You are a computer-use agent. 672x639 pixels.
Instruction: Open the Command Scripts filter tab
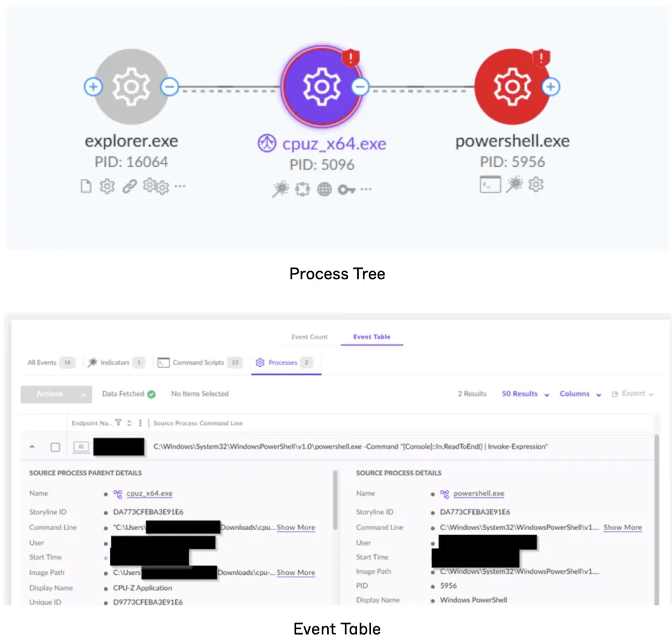click(200, 363)
